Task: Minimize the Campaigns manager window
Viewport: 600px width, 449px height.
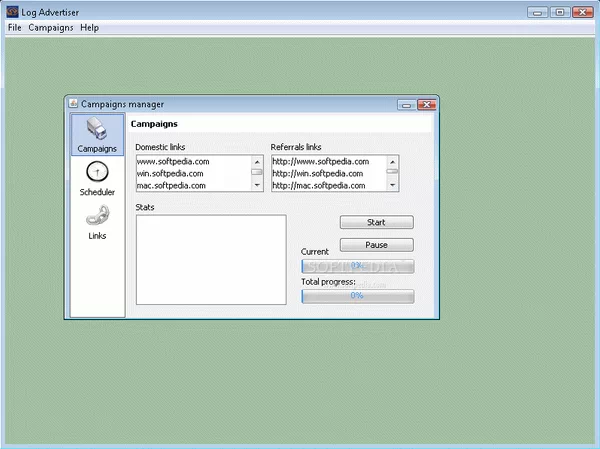Action: 406,104
